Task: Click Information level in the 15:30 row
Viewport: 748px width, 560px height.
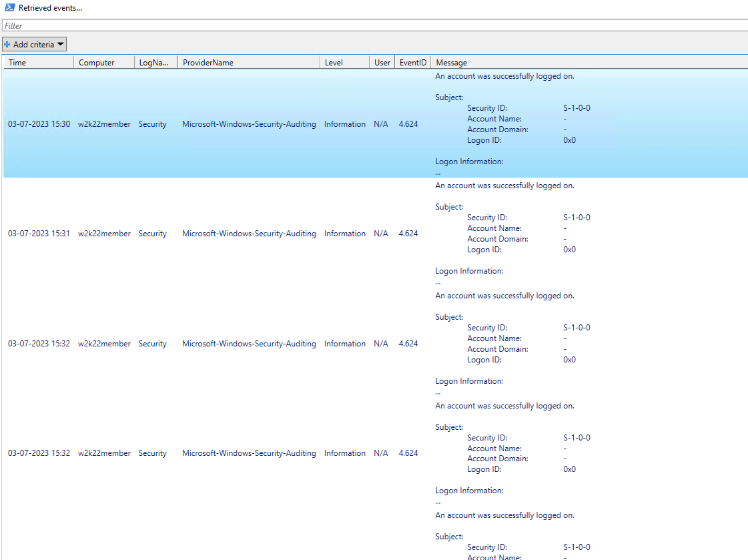Action: coord(345,124)
